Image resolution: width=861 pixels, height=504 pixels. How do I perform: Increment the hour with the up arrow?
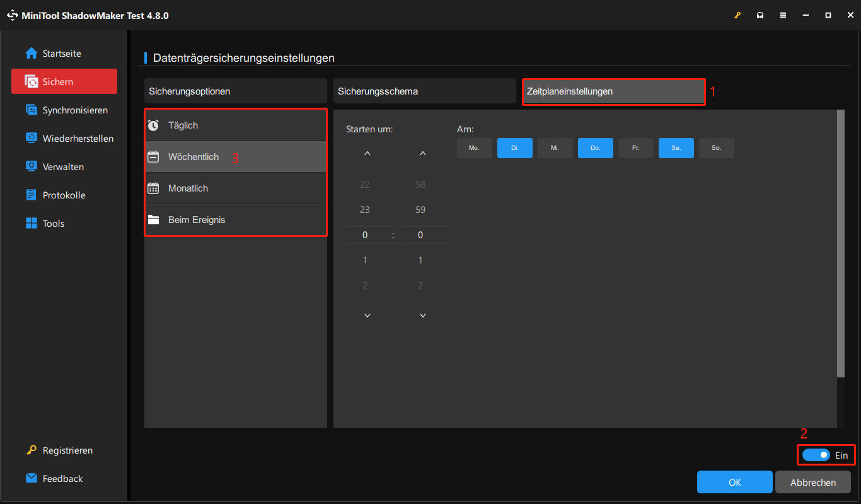(x=367, y=153)
